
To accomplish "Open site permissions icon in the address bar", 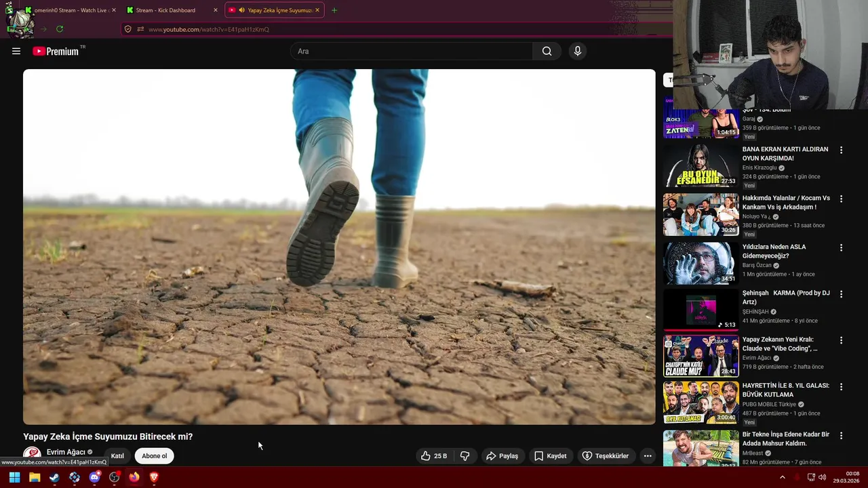I will [x=140, y=29].
